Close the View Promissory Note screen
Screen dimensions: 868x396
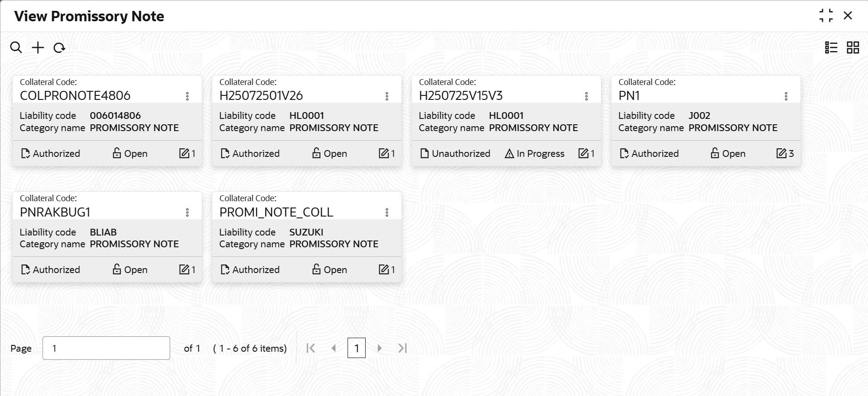coord(849,15)
